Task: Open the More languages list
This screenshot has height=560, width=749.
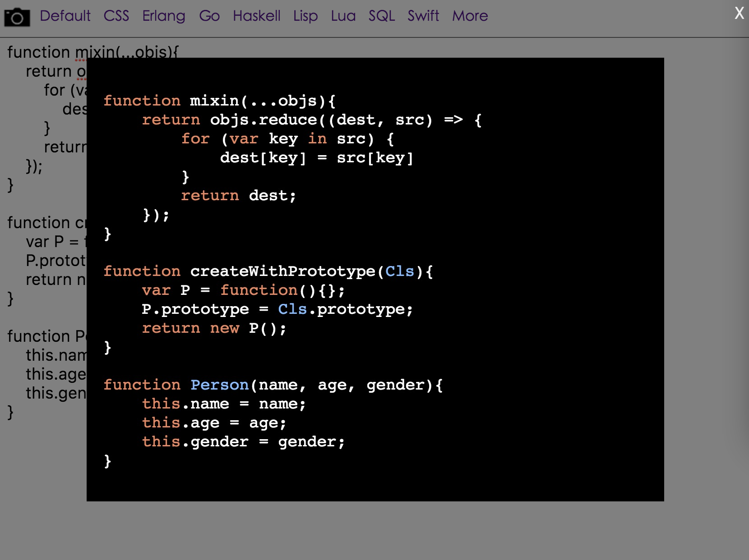Action: (470, 16)
